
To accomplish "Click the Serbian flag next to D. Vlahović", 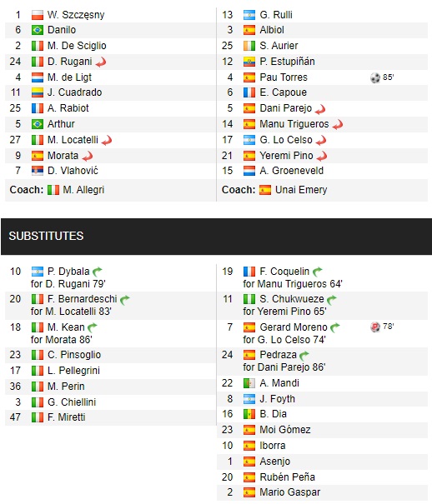I will click(x=38, y=171).
